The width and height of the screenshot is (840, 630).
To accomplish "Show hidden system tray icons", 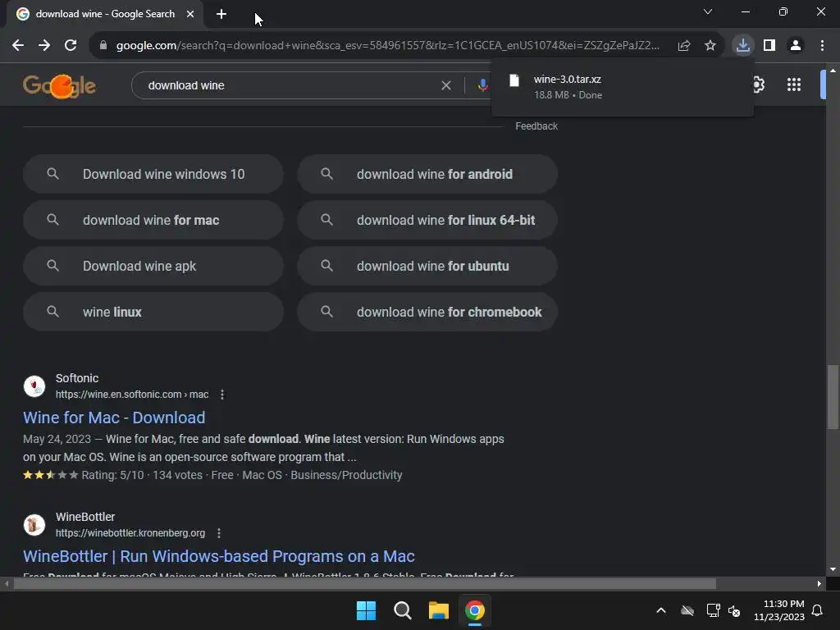I will (661, 610).
